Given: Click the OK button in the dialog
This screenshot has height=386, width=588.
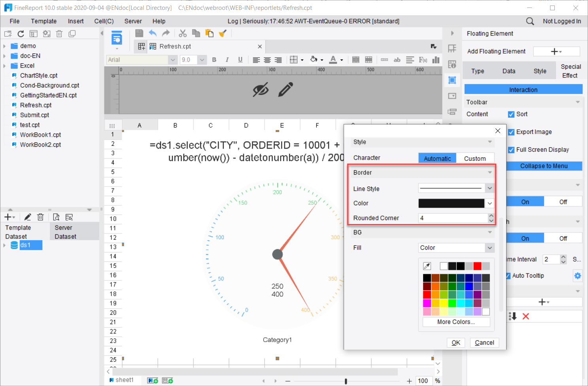Looking at the screenshot, I should click(x=456, y=343).
